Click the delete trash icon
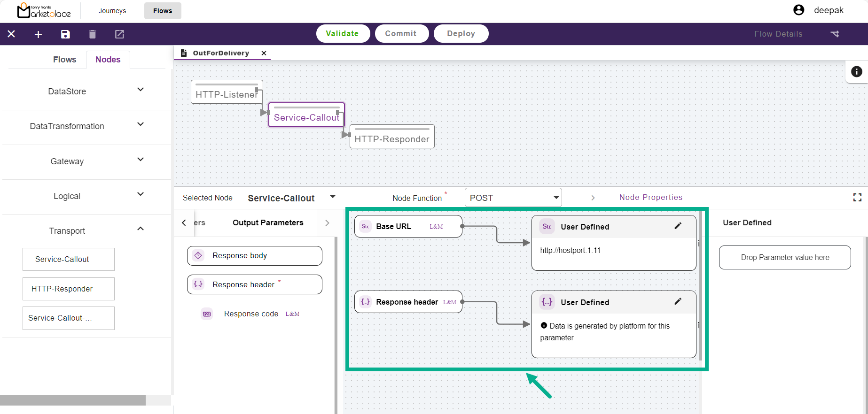868x414 pixels. [93, 34]
